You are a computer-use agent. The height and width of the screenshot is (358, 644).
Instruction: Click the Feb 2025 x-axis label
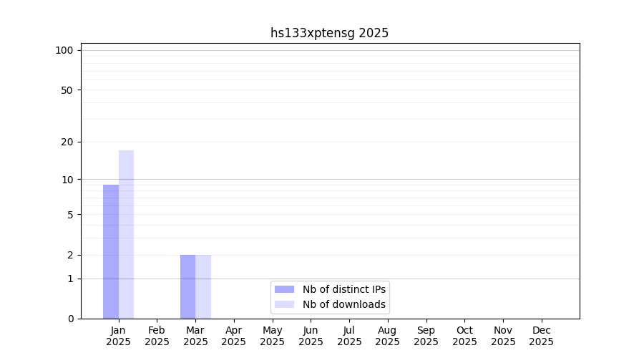(157, 336)
